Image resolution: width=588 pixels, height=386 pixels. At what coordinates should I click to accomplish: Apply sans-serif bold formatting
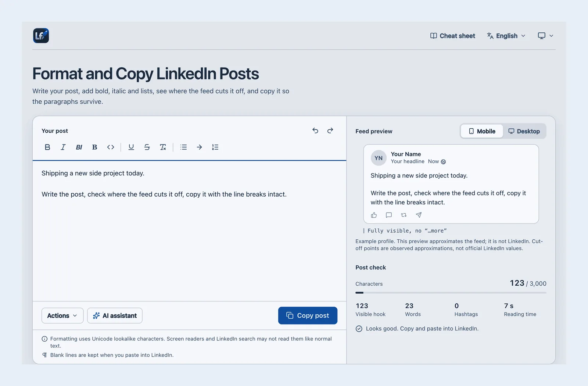(x=47, y=147)
